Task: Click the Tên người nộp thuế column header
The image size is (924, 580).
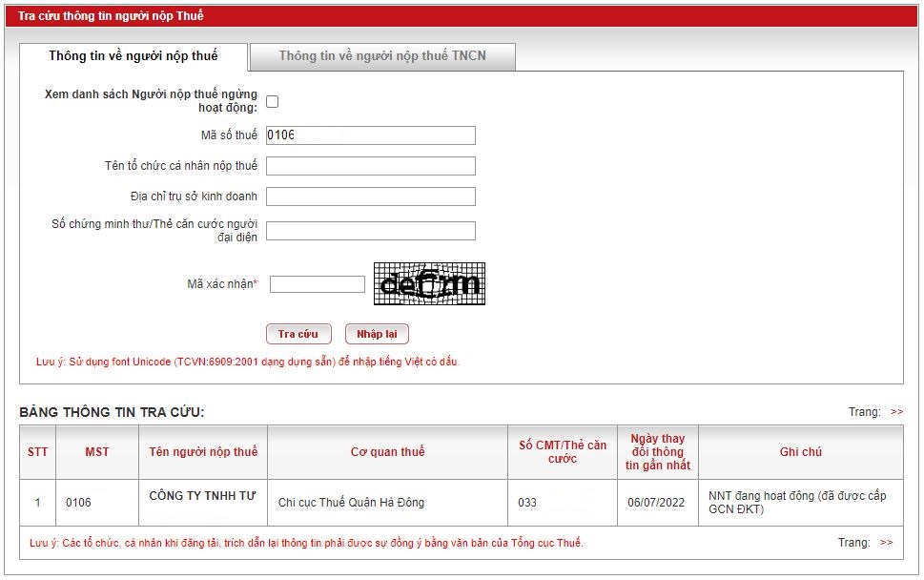Action: (x=203, y=452)
